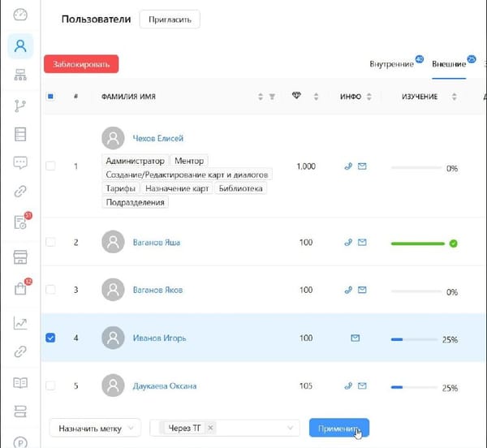Screen dimensions: 487x448
Task: Click the circled P icon at sidebar bottom
Action: (x=20, y=442)
